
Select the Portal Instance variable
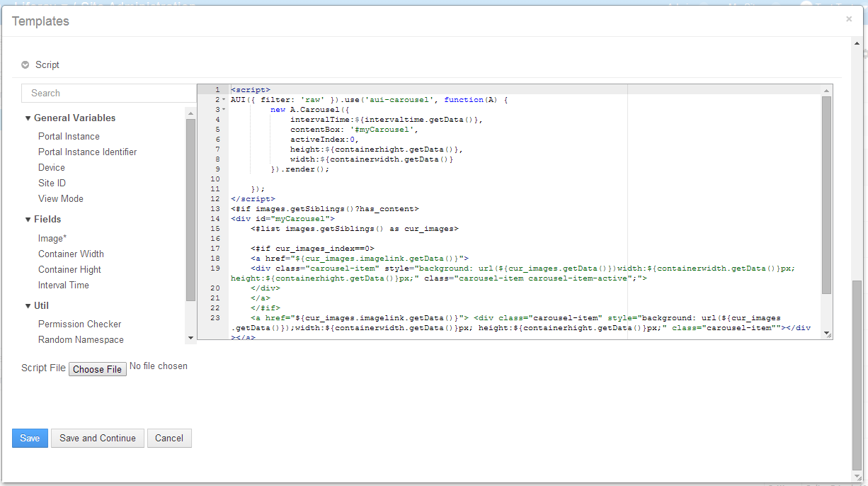(69, 136)
